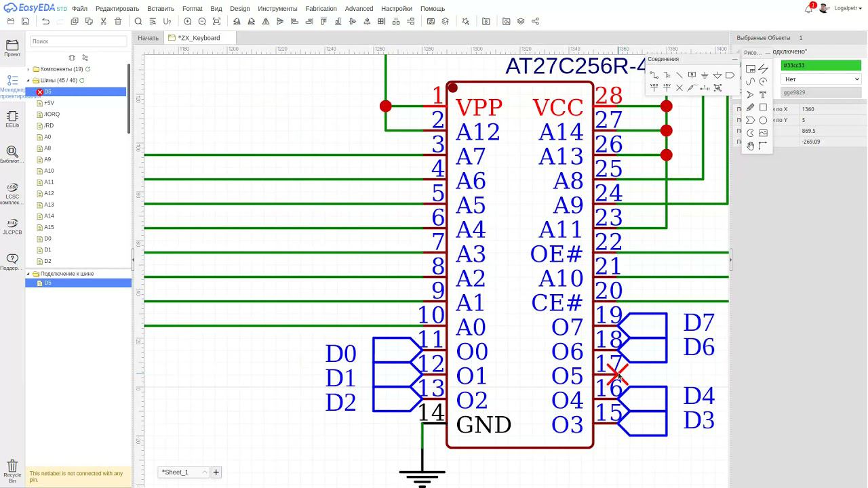Select the Drag hand tool
This screenshot has width=868, height=488.
[750, 146]
